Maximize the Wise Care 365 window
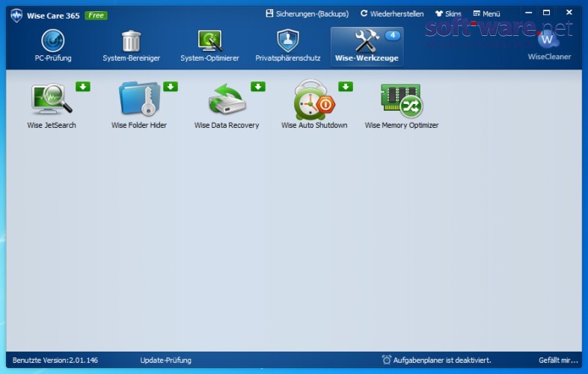This screenshot has width=588, height=374. click(546, 13)
